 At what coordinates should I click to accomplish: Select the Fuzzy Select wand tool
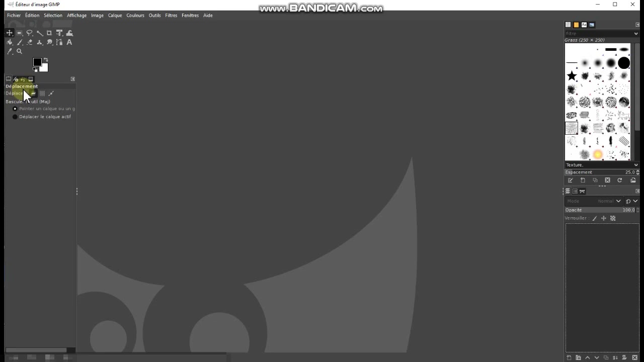point(39,33)
